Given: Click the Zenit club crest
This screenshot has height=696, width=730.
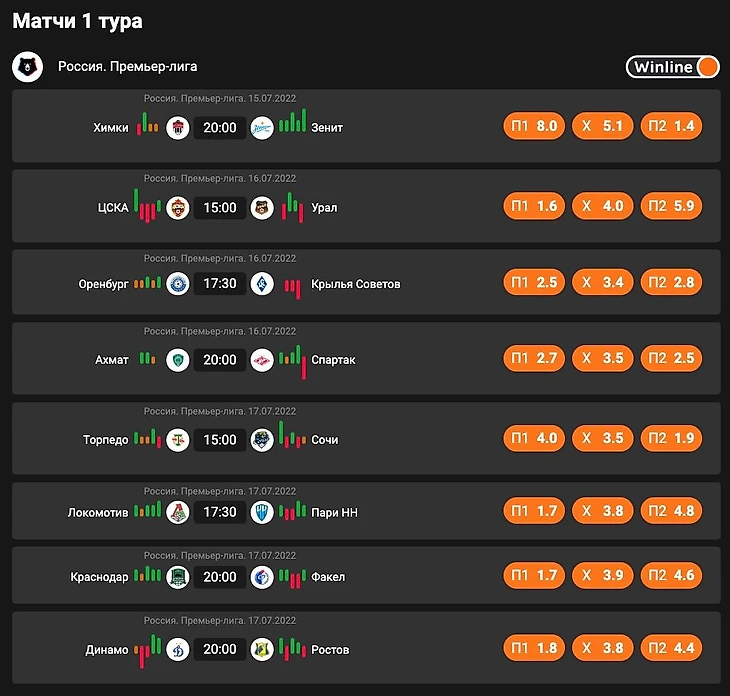Looking at the screenshot, I should click(262, 127).
